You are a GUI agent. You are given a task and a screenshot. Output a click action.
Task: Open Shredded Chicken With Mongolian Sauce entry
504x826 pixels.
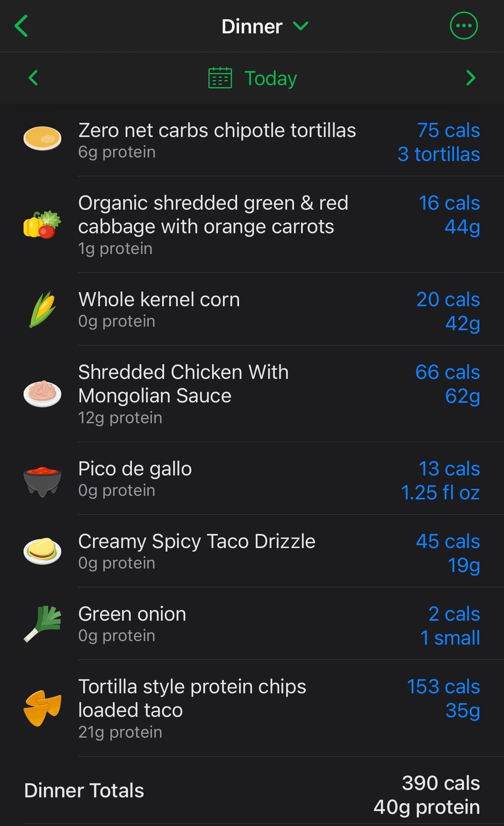pos(183,384)
